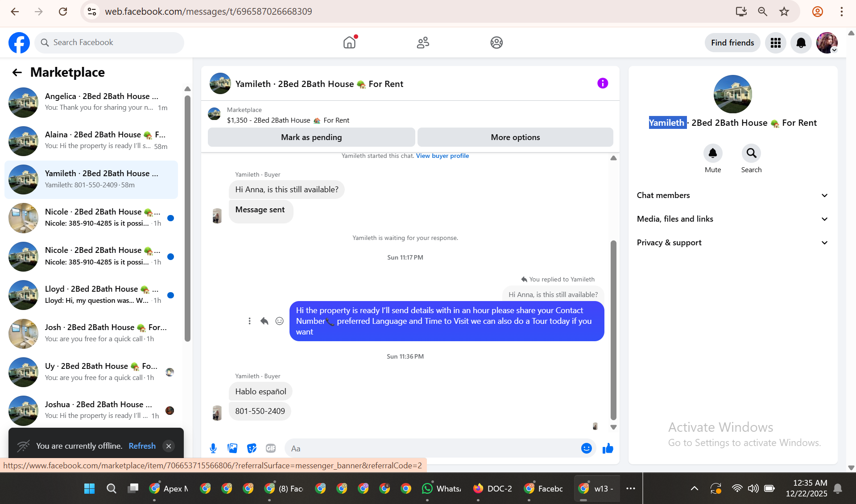The height and width of the screenshot is (504, 856).
Task: Click the Hablo español message bubble
Action: pos(261,392)
